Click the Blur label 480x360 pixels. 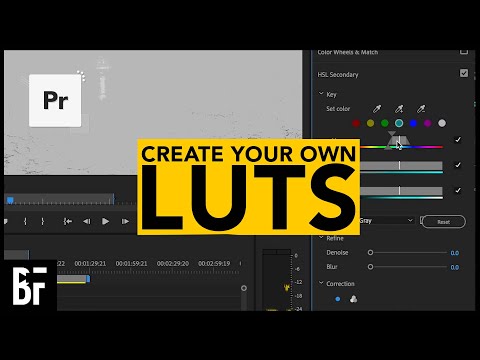332,267
